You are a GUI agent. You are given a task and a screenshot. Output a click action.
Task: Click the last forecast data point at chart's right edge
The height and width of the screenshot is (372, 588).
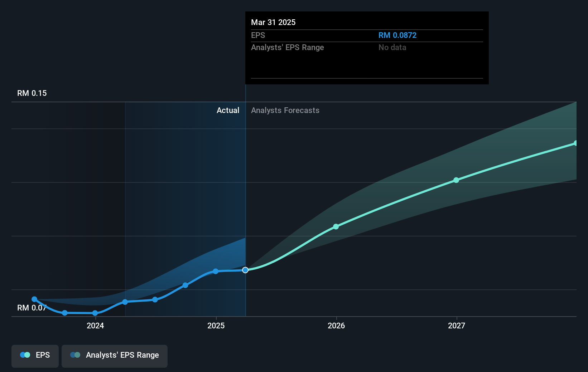575,143
